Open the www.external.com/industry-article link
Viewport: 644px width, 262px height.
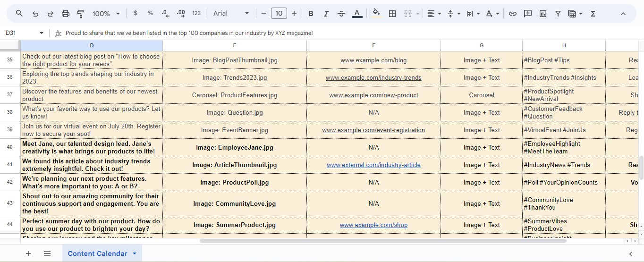373,165
